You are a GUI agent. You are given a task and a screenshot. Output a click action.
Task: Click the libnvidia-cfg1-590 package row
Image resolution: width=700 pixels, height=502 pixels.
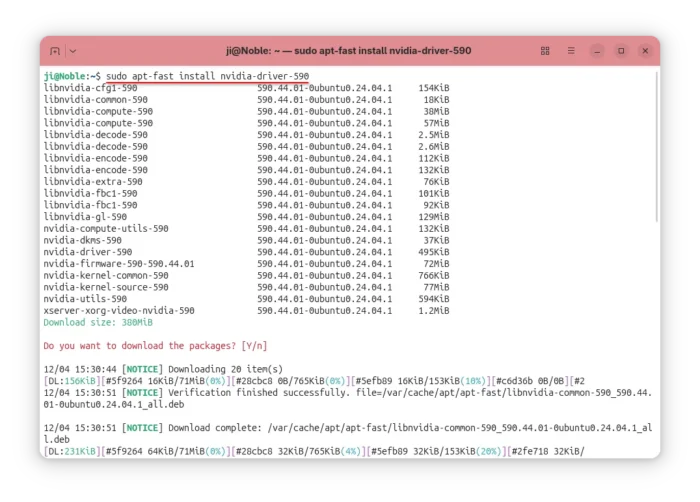point(90,88)
